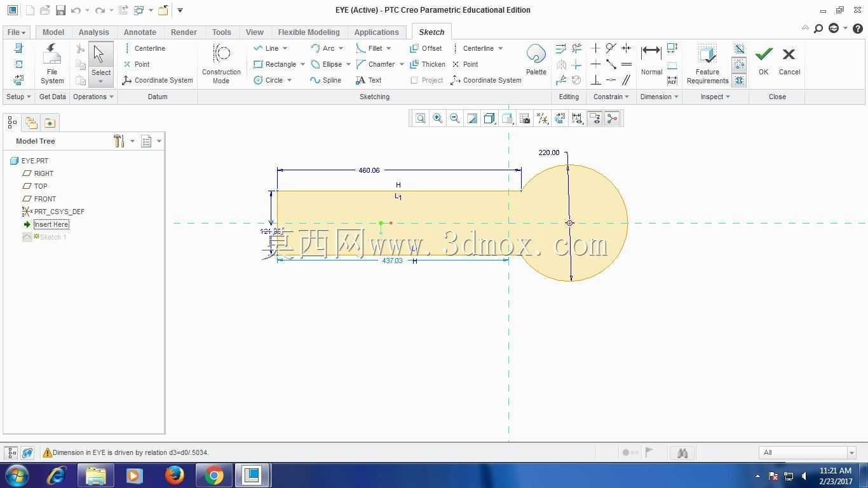This screenshot has height=488, width=868.
Task: Select the mid-point constraint icon
Action: tap(611, 64)
